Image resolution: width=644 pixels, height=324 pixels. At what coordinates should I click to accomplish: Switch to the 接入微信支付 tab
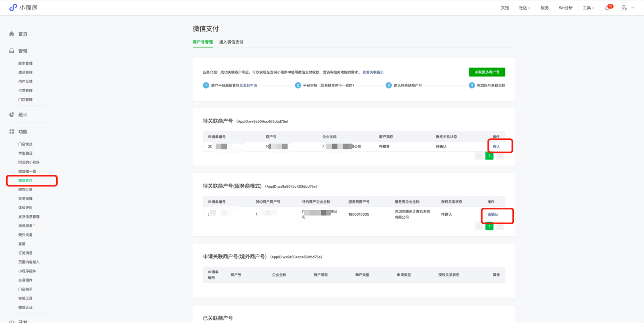231,42
